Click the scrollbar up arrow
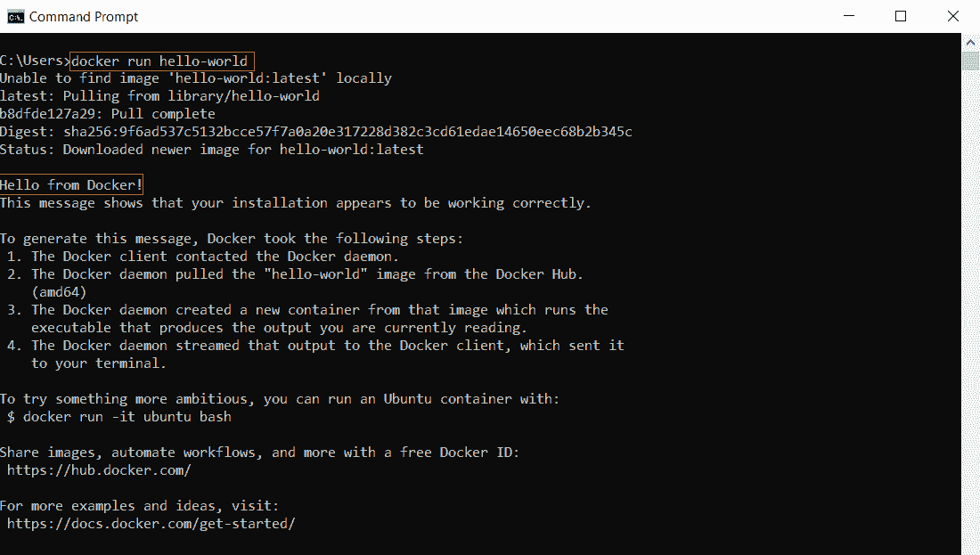This screenshot has height=555, width=980. (970, 43)
